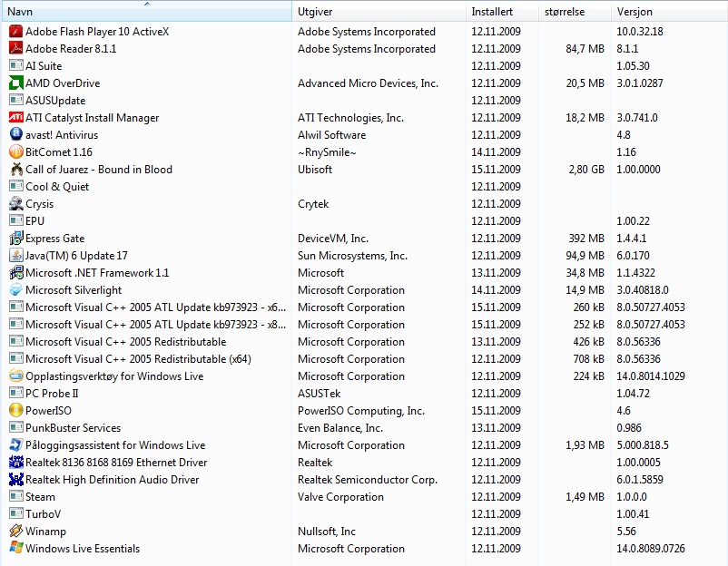728x566 pixels.
Task: Click version 10.0.32.18 cell
Action: [640, 32]
